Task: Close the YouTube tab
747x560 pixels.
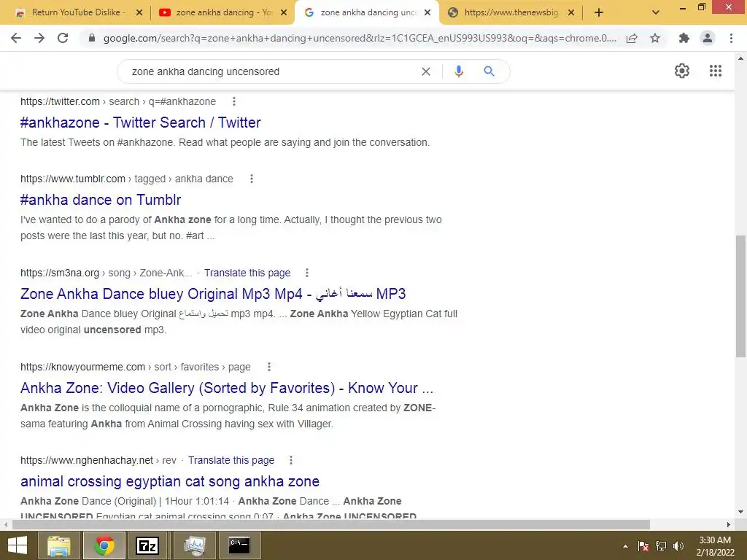Action: point(284,13)
